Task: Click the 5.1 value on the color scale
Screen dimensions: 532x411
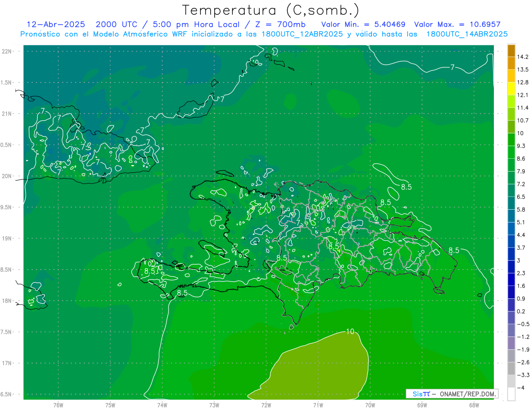Action: [x=522, y=222]
